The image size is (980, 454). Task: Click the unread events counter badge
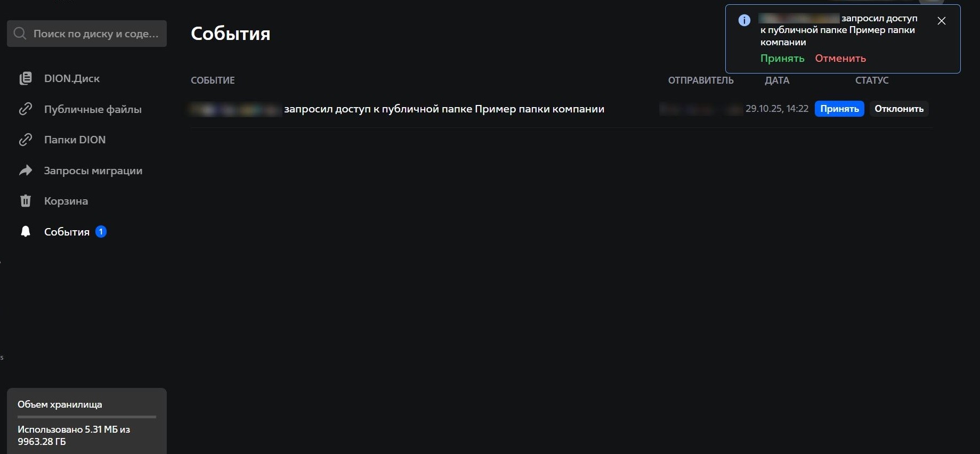pyautogui.click(x=101, y=232)
